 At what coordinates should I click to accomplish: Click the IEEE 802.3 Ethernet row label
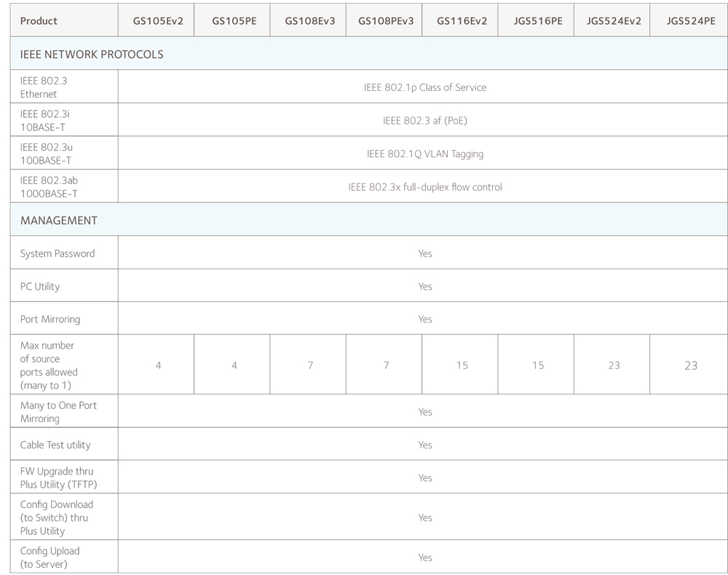(44, 87)
